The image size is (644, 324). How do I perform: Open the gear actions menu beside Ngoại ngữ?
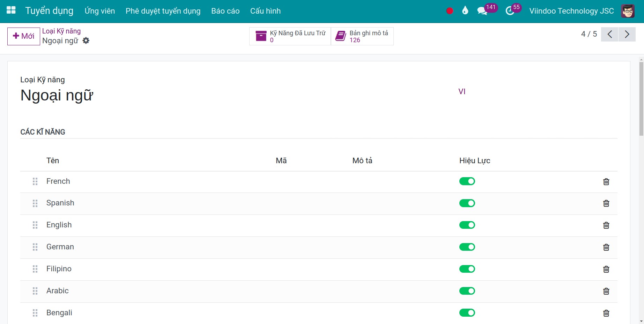[86, 41]
